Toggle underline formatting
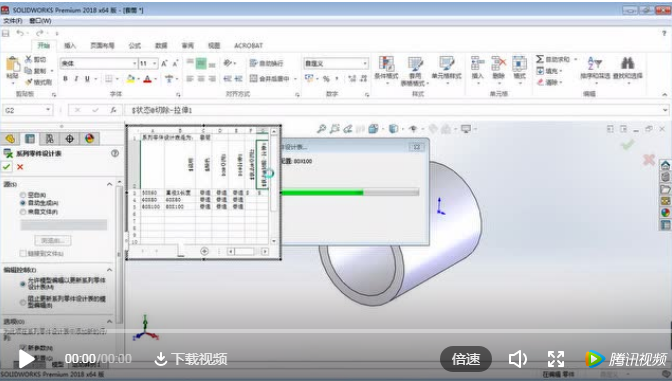The width and height of the screenshot is (672, 381). click(x=87, y=78)
